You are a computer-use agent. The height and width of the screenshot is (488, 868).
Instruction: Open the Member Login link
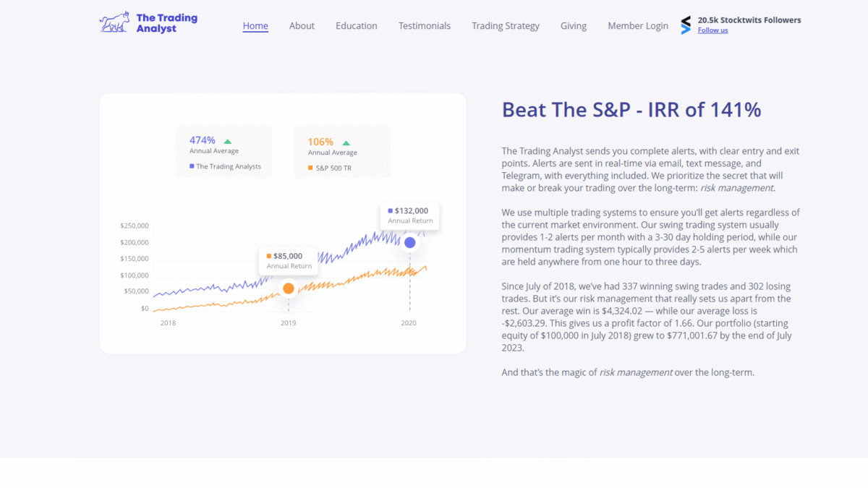coord(638,26)
